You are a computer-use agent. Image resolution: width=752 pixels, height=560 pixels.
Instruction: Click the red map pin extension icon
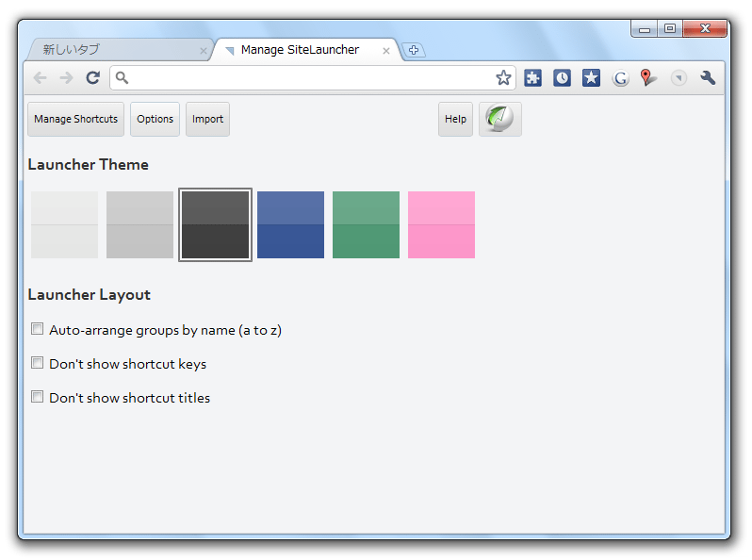pyautogui.click(x=648, y=77)
